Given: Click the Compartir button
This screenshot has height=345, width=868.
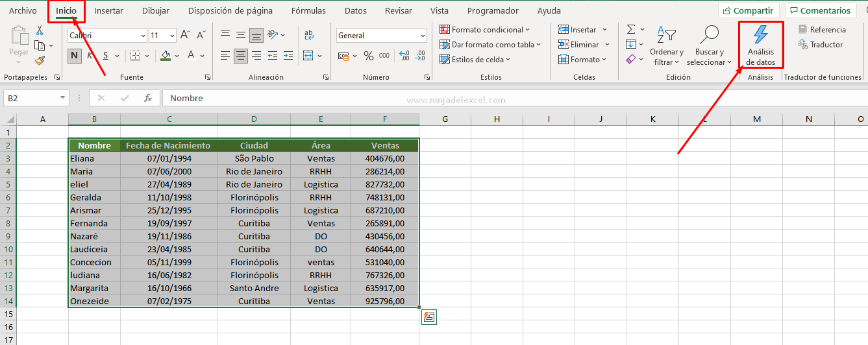Looking at the screenshot, I should (749, 10).
